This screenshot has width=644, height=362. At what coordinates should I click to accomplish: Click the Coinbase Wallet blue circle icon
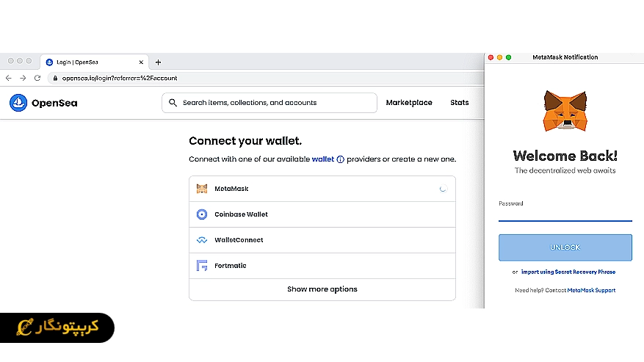(x=202, y=214)
